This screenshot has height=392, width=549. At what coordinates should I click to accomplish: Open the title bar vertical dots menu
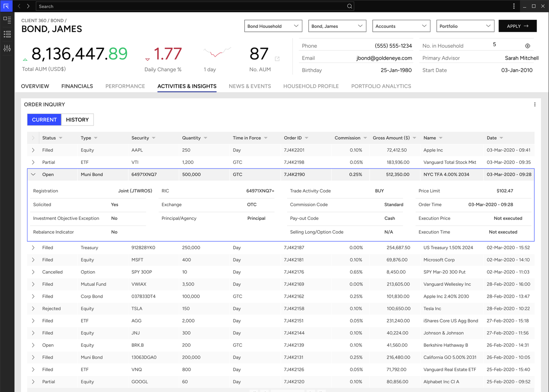(514, 6)
